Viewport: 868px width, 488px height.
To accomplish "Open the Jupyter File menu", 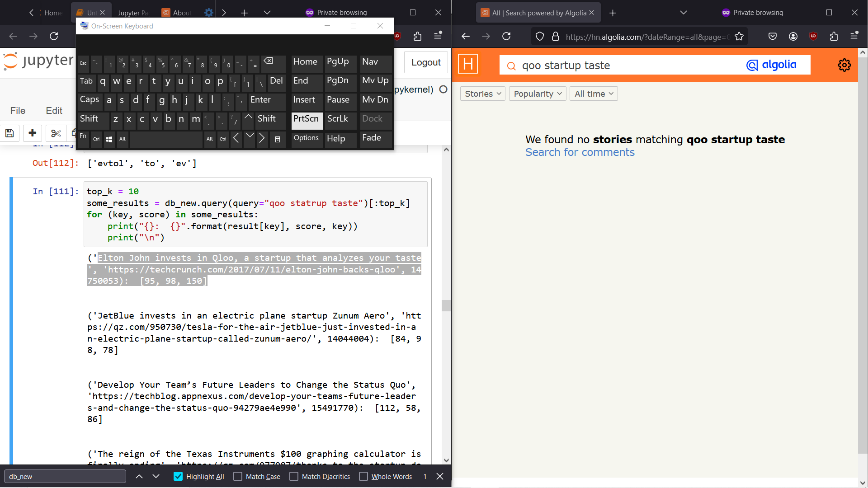I will pos(18,111).
